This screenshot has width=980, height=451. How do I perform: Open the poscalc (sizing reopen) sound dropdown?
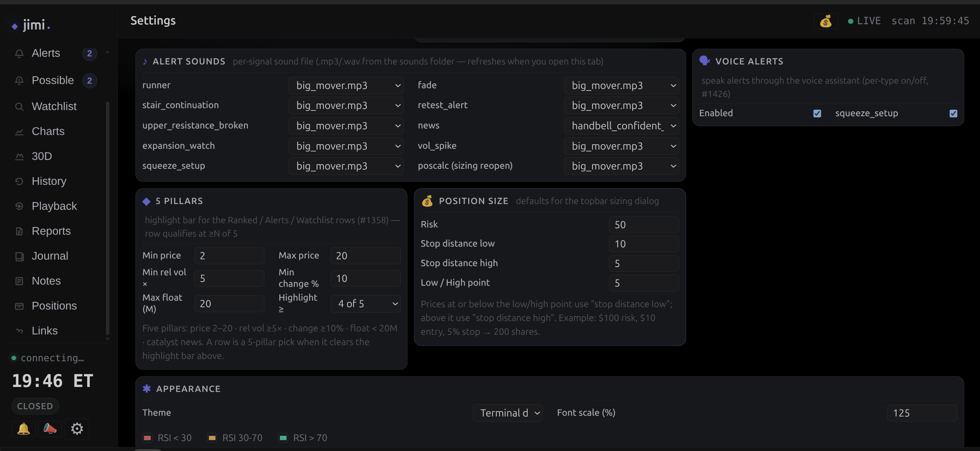(621, 166)
